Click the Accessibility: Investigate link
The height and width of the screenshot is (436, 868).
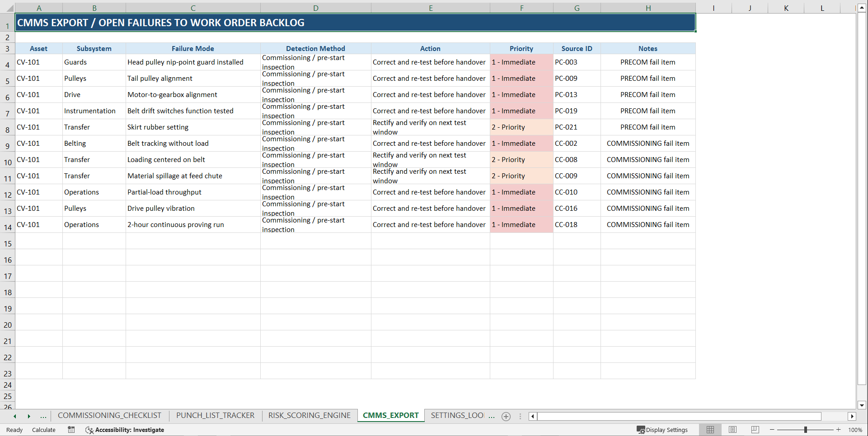pos(130,430)
